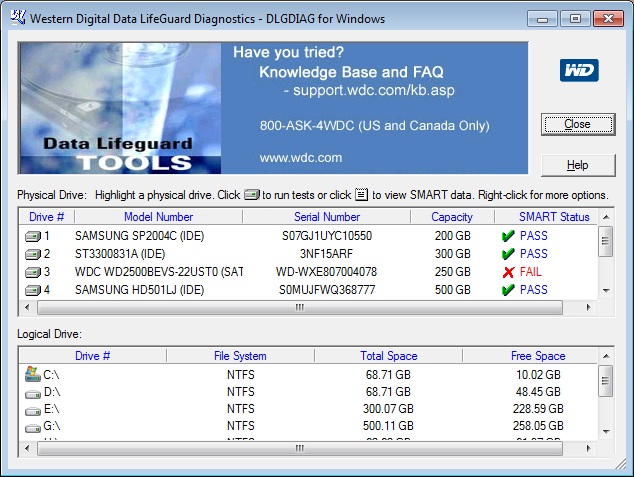The image size is (634, 477).
Task: Sort by Capacity column header
Action: pos(452,217)
